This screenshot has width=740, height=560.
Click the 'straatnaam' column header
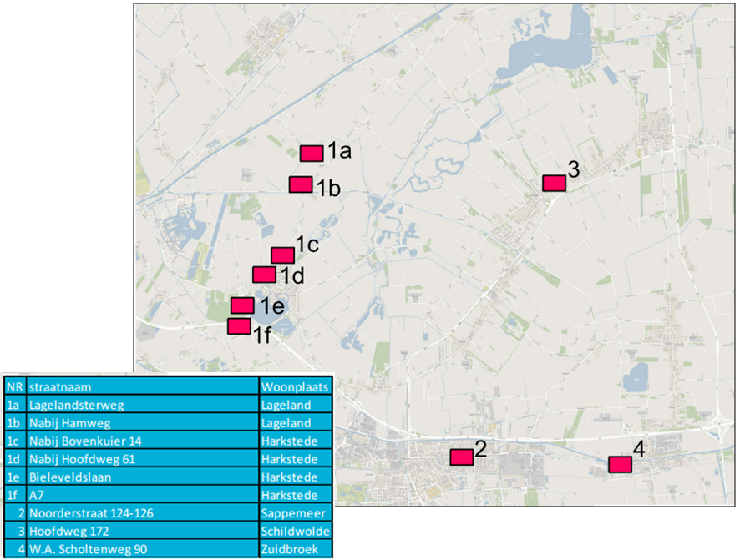point(143,387)
